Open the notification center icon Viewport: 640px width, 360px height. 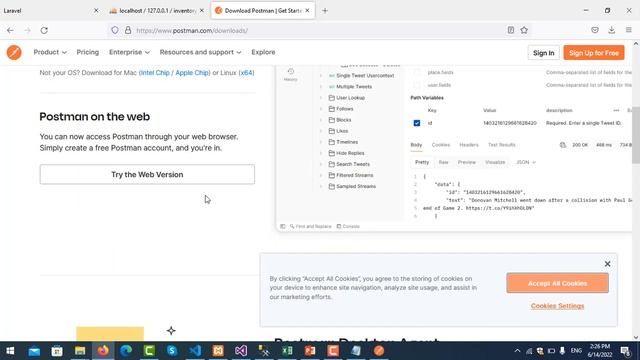pyautogui.click(x=625, y=351)
